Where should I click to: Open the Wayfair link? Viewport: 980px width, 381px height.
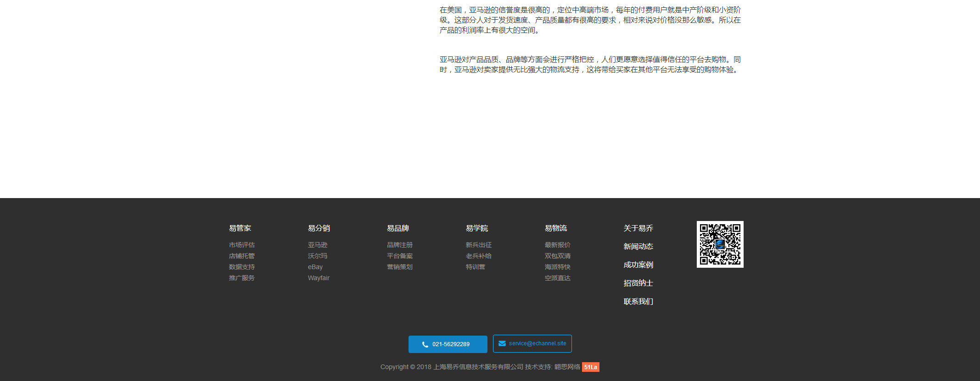click(x=319, y=278)
